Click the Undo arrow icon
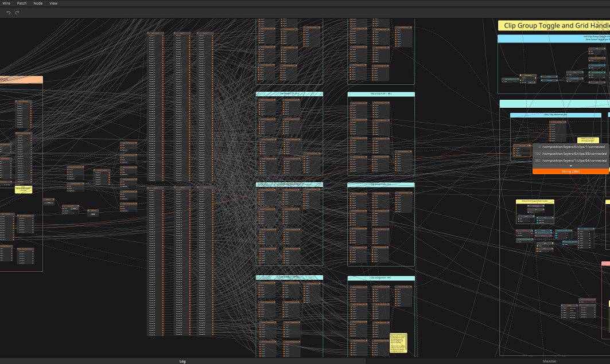This screenshot has height=364, width=610. (x=9, y=13)
